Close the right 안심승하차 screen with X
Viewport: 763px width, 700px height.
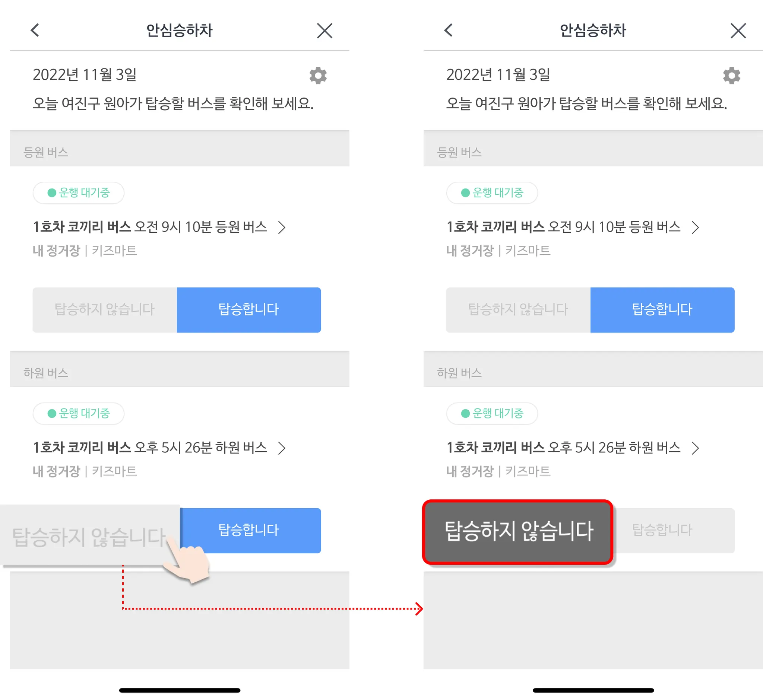738,31
